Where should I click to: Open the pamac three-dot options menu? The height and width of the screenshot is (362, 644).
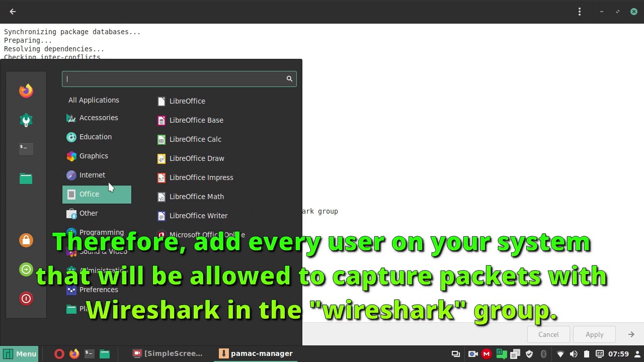tap(580, 12)
